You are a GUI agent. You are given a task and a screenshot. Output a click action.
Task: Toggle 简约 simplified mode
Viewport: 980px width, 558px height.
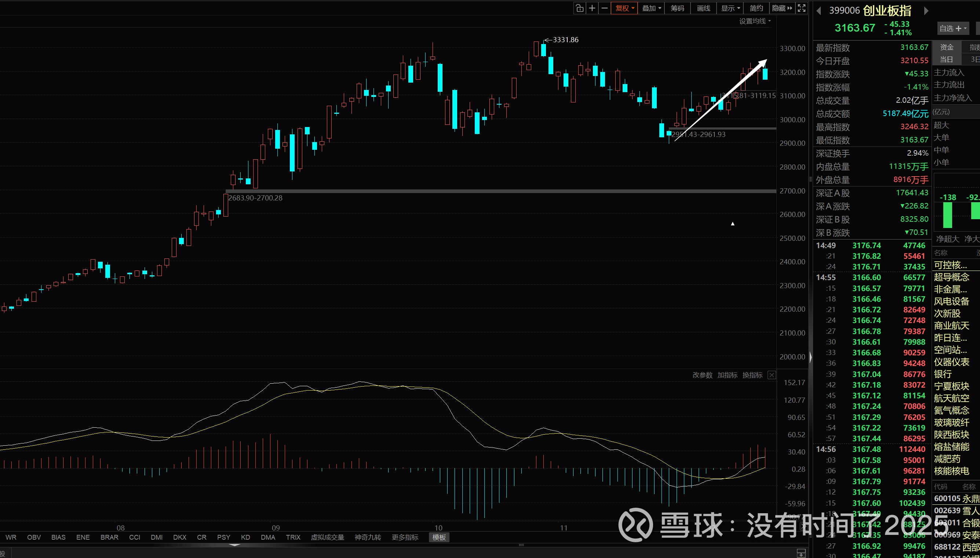[756, 8]
